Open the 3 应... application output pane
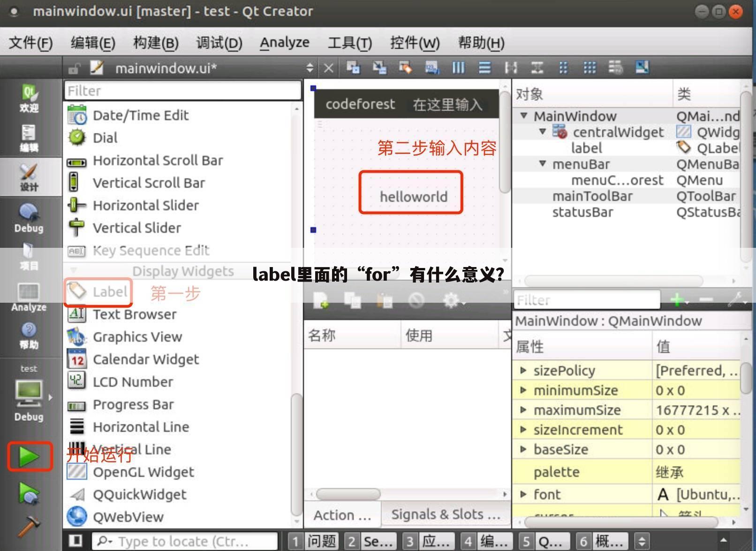This screenshot has width=756, height=551. [x=429, y=541]
